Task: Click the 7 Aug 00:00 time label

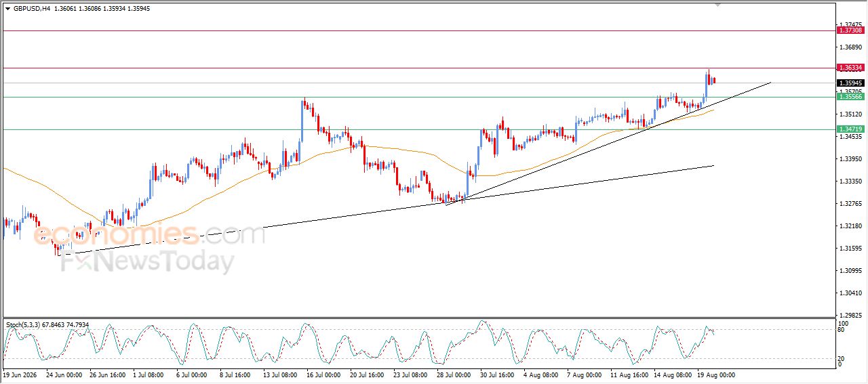Action: click(585, 375)
